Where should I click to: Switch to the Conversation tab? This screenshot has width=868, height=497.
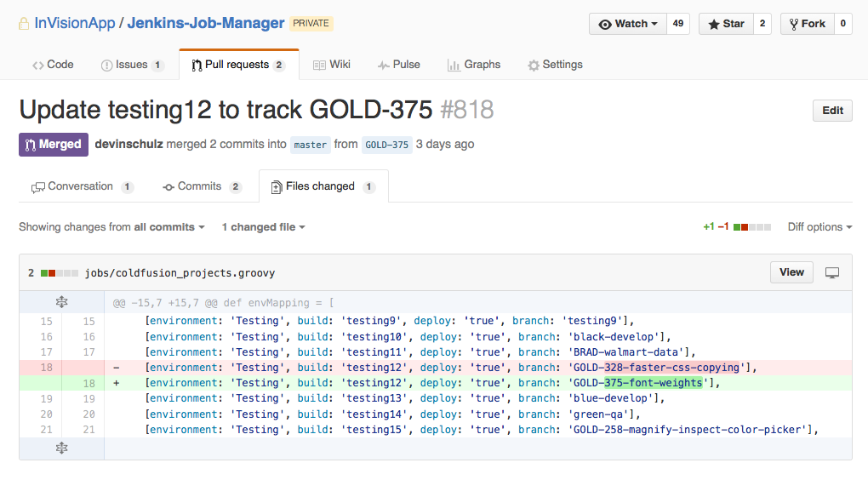coord(82,186)
